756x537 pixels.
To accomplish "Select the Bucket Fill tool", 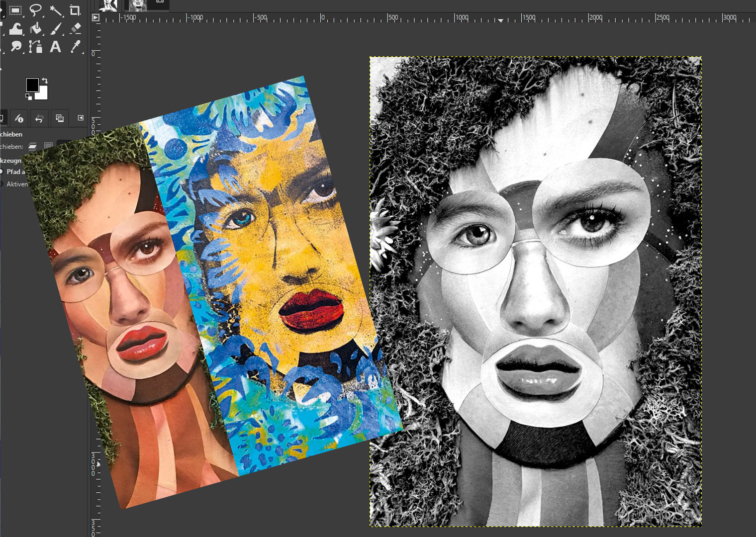I will [35, 28].
